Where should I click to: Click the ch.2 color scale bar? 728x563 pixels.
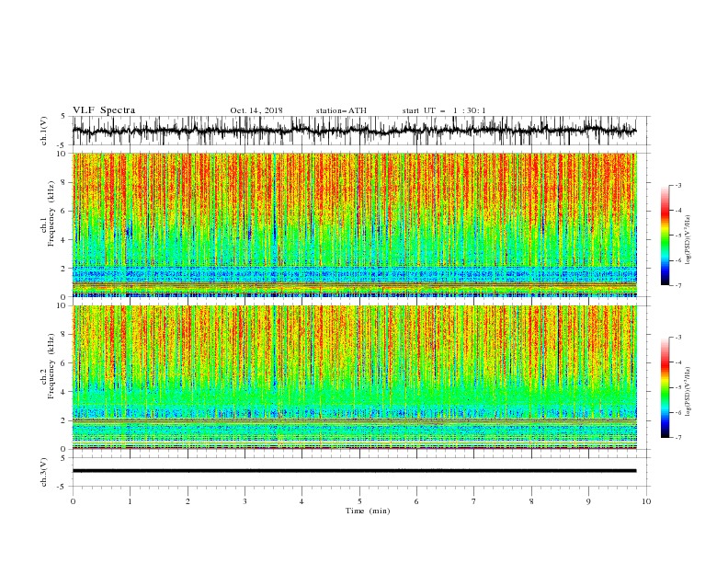pos(665,387)
